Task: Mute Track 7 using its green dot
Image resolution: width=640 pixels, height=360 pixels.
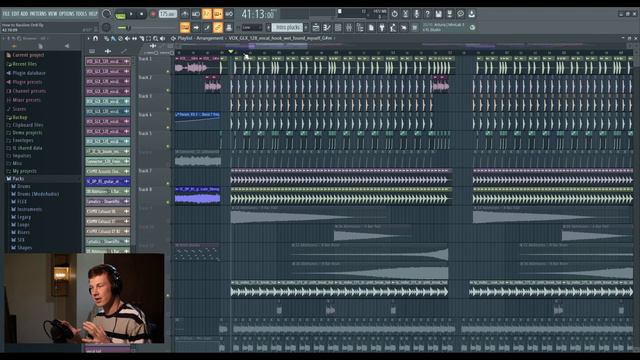Action: (168, 184)
